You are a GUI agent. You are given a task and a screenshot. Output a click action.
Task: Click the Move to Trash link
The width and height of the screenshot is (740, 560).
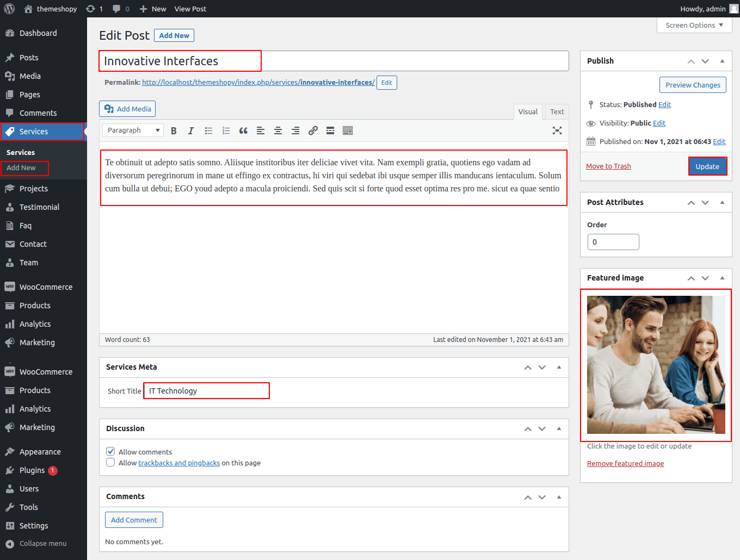click(x=608, y=166)
